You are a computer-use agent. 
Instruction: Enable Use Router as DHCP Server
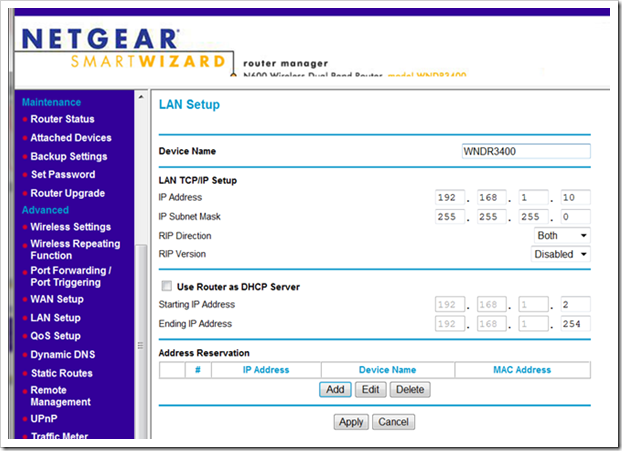tap(167, 286)
